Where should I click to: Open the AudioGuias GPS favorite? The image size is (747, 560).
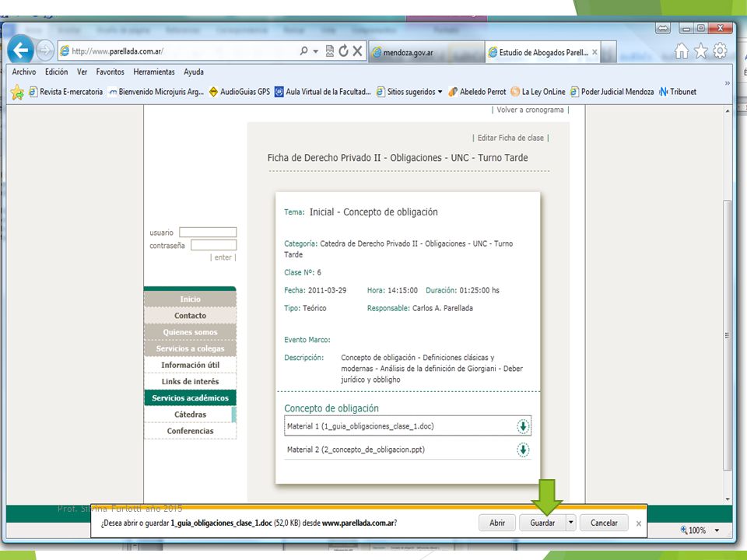[239, 92]
